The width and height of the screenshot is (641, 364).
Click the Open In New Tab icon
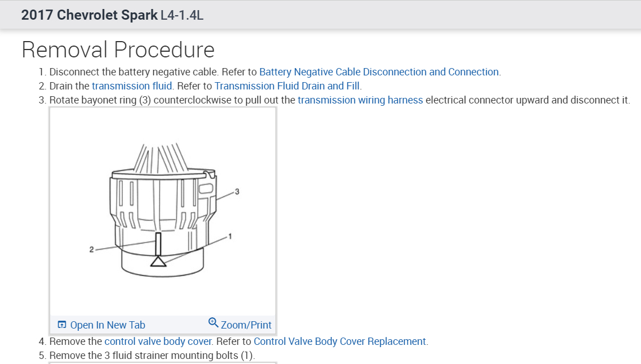click(62, 325)
